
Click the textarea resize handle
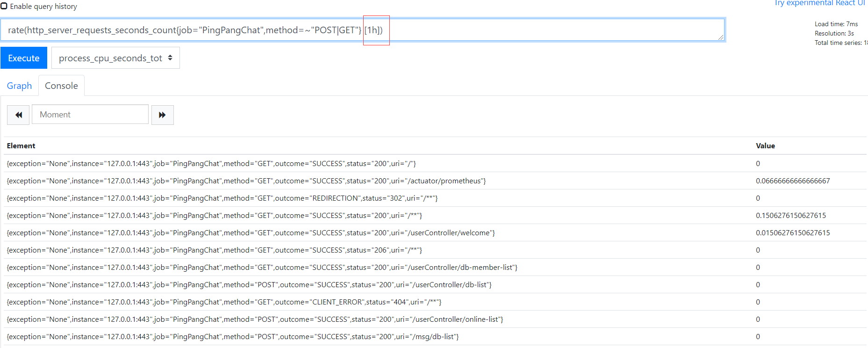[x=720, y=37]
